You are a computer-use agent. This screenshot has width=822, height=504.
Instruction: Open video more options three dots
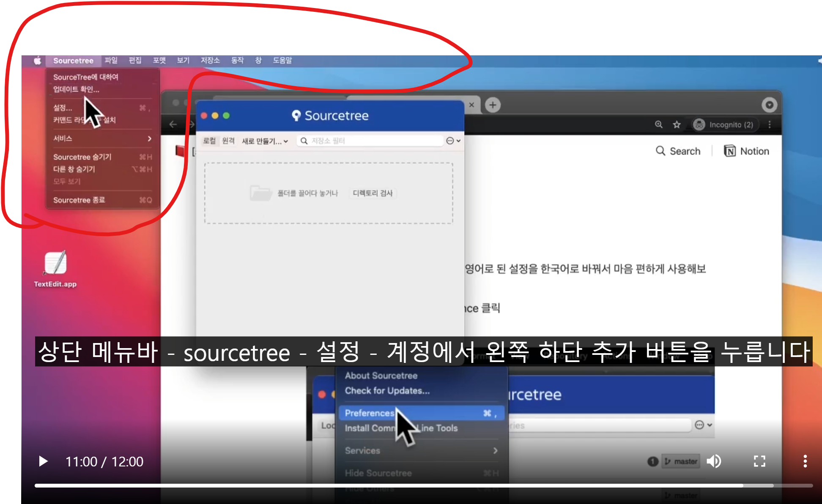tap(805, 461)
